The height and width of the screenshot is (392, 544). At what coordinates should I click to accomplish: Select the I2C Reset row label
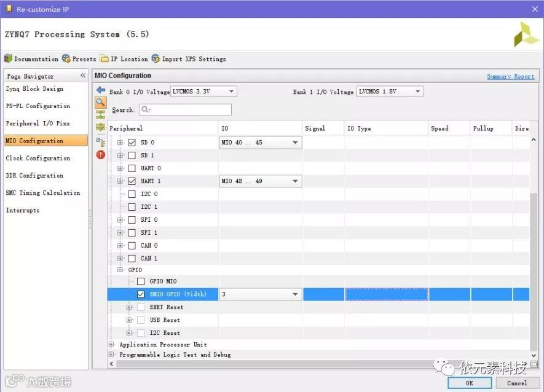click(165, 333)
